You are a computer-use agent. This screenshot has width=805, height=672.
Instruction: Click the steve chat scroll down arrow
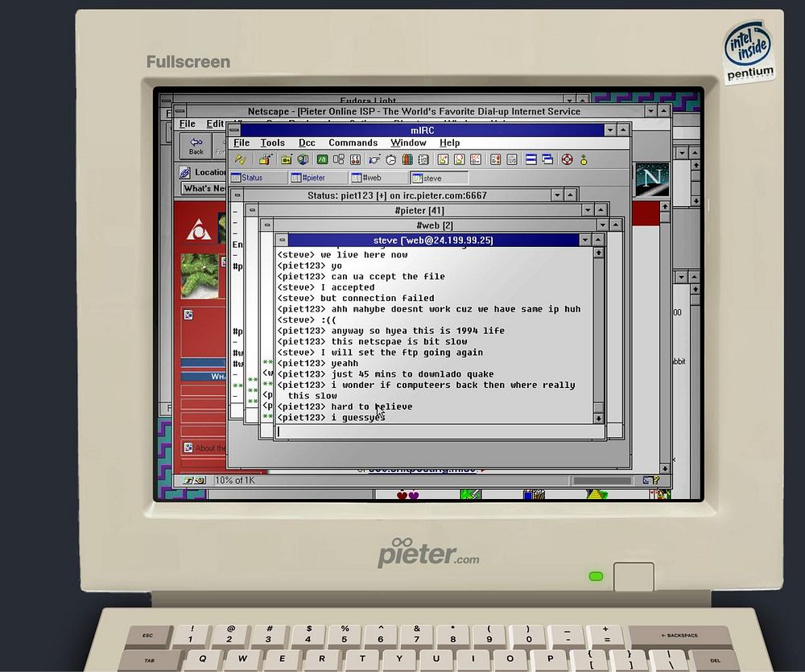[599, 418]
